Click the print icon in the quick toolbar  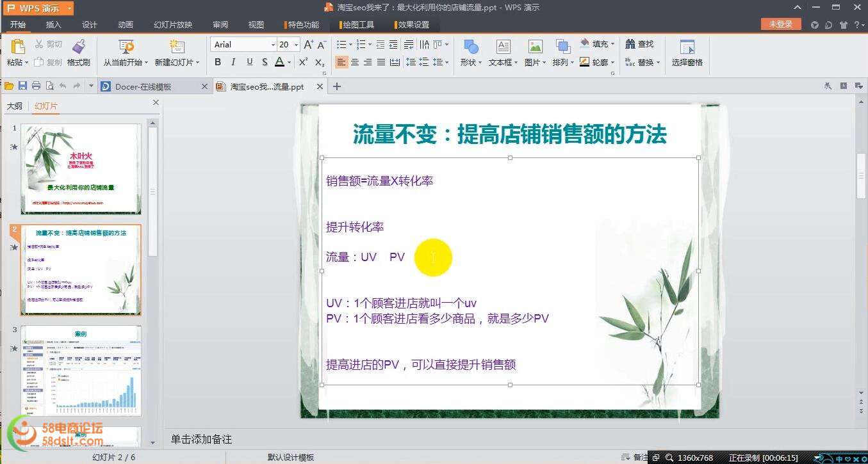[36, 86]
